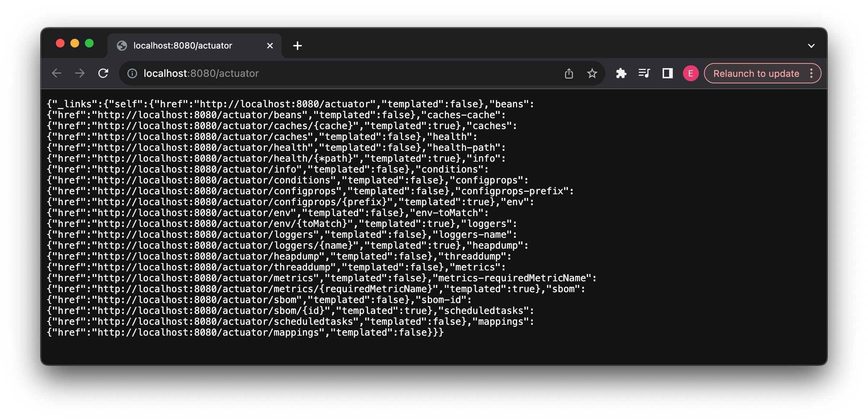Click the green maximize traffic light
This screenshot has width=868, height=419.
[x=89, y=43]
